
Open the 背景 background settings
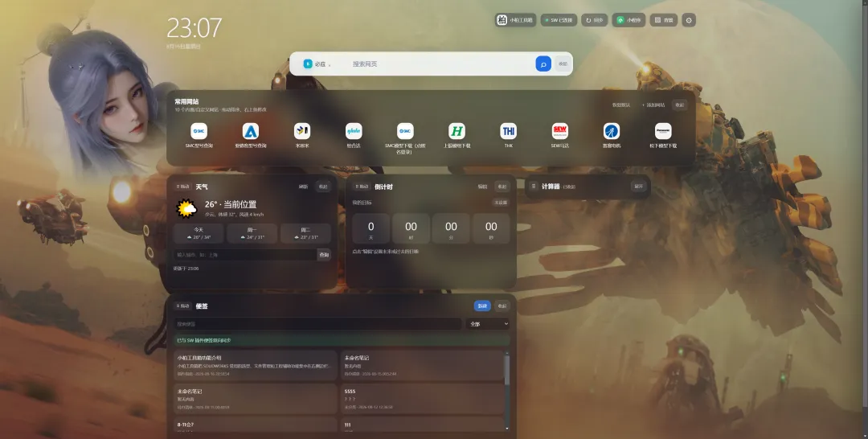[x=664, y=20]
